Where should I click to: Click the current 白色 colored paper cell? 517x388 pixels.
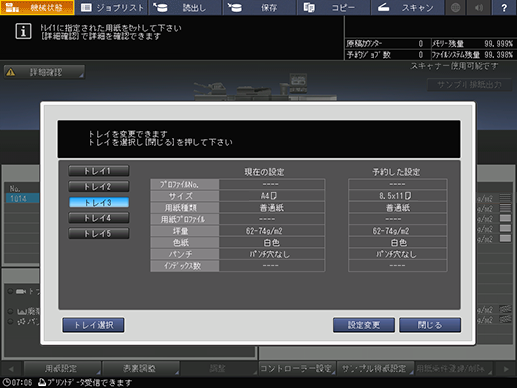[271, 242]
